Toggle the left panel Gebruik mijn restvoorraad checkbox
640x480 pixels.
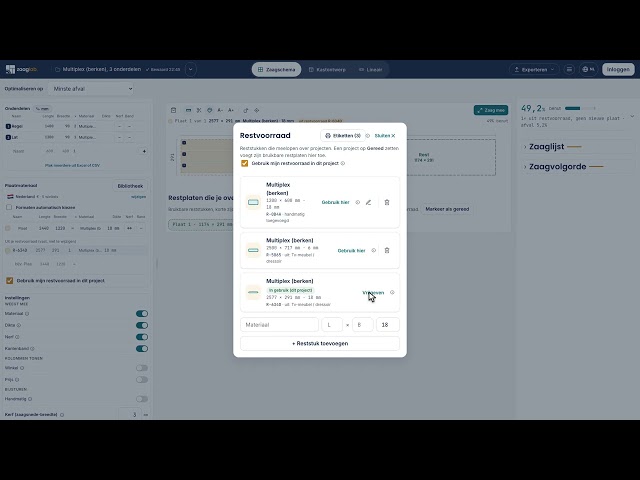(9, 281)
